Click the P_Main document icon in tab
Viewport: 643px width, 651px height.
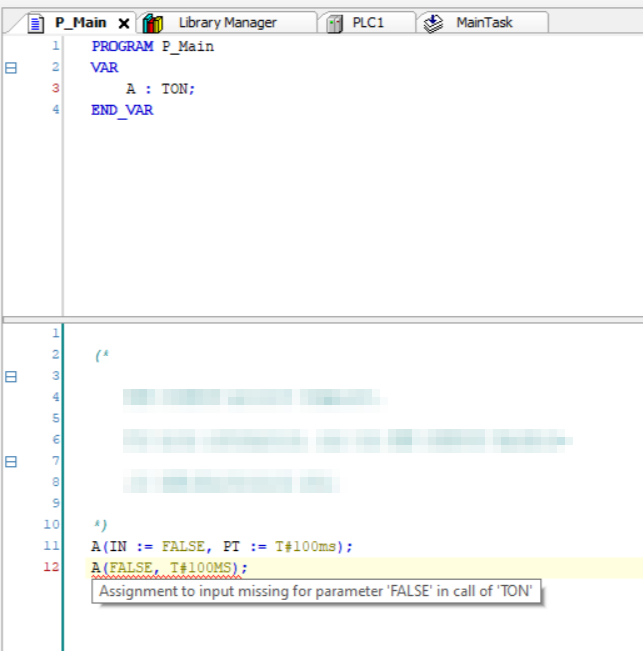[x=36, y=23]
